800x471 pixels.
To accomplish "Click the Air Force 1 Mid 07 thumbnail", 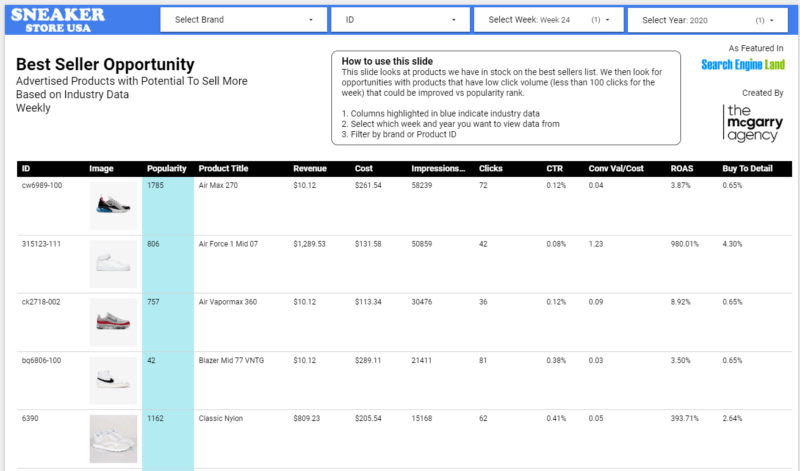I will (111, 263).
